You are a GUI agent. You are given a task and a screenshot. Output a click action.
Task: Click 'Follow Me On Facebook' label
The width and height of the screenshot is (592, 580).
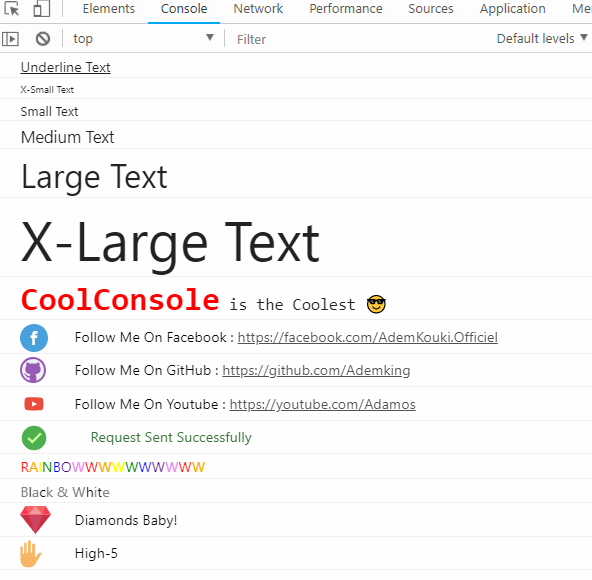(151, 337)
